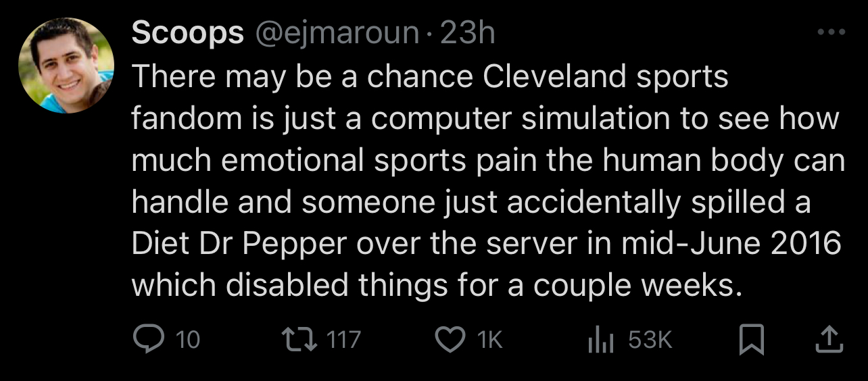The height and width of the screenshot is (381, 868).
Task: Click the 23h timestamp
Action: 468,32
